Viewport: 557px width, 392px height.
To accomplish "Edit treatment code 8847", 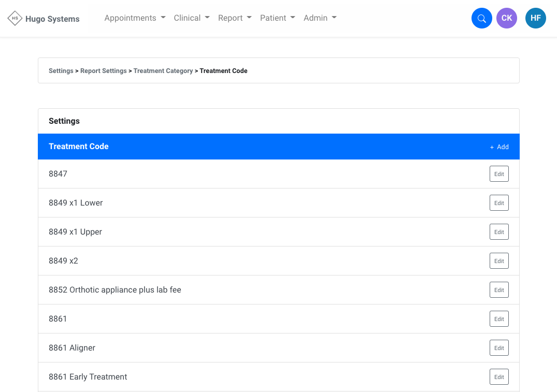I will tap(499, 174).
